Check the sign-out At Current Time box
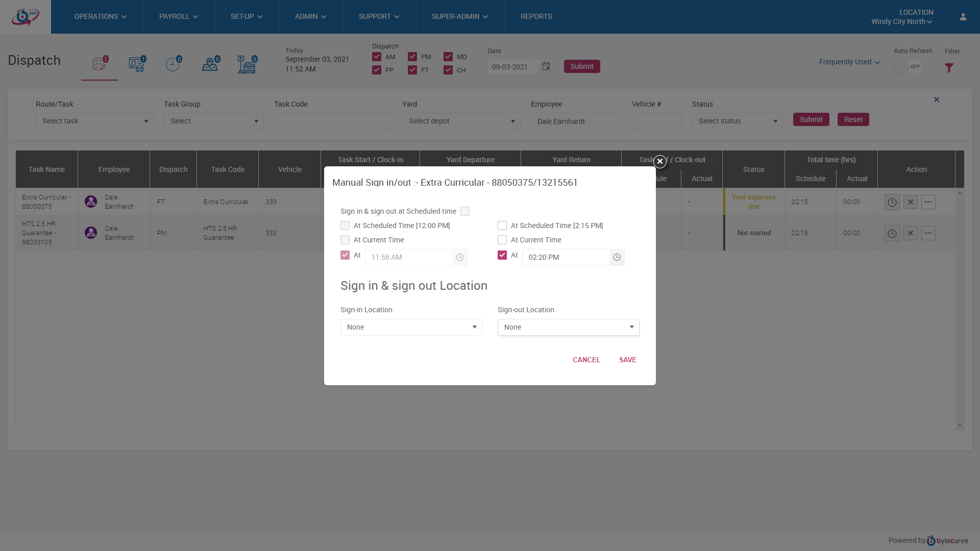Viewport: 980px width, 551px height. (x=502, y=240)
